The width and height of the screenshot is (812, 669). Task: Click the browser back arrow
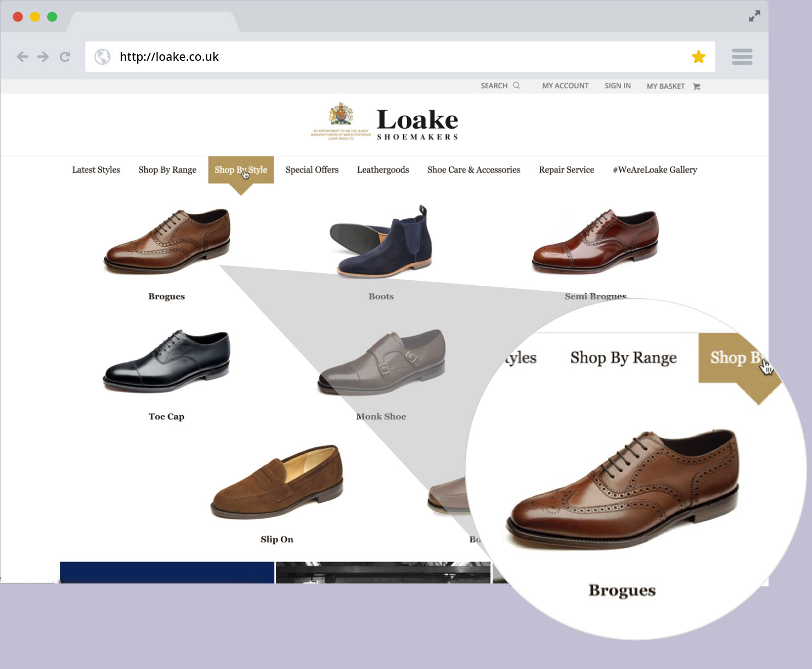22,56
